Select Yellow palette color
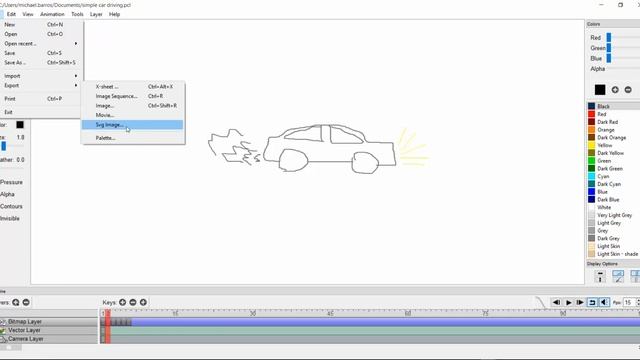 point(613,145)
